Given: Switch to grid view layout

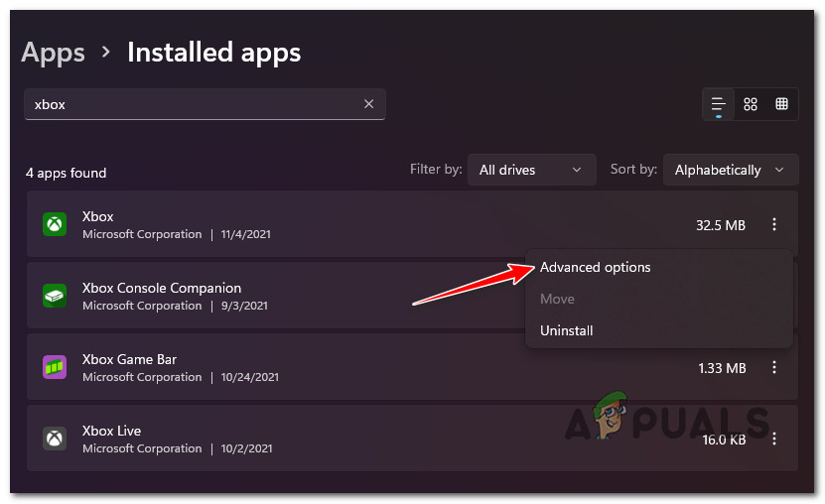Looking at the screenshot, I should 751,104.
